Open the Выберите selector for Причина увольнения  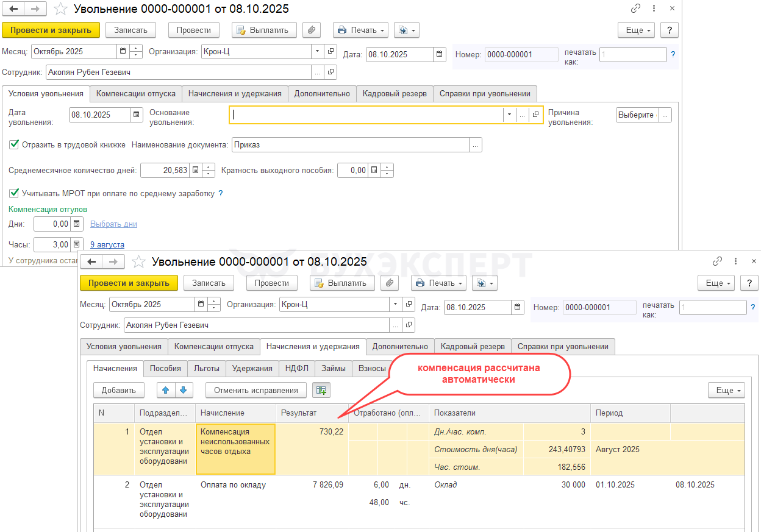(x=636, y=115)
